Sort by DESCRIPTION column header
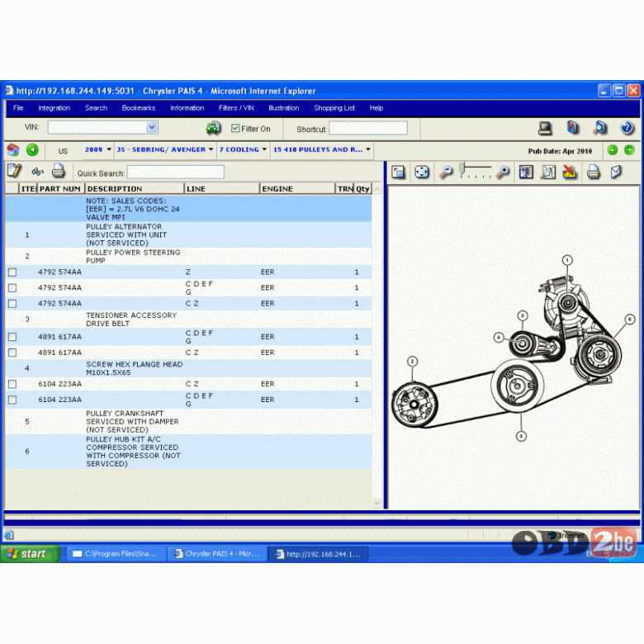The width and height of the screenshot is (644, 644). point(134,188)
